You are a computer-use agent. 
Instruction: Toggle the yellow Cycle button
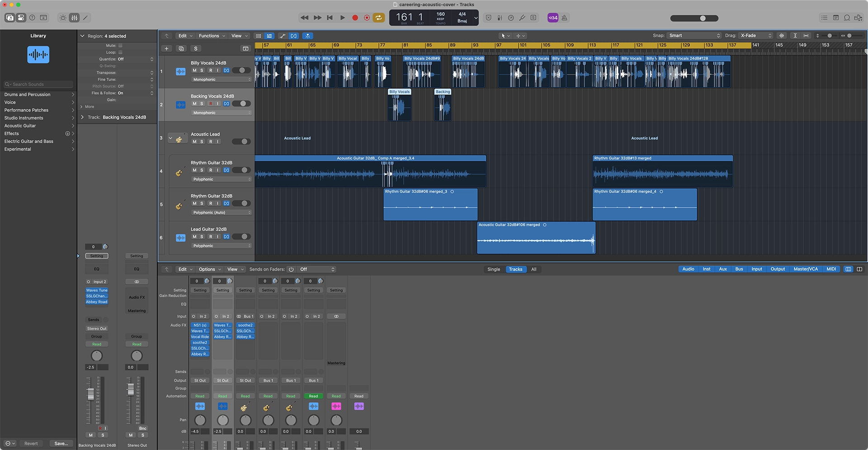tap(379, 18)
